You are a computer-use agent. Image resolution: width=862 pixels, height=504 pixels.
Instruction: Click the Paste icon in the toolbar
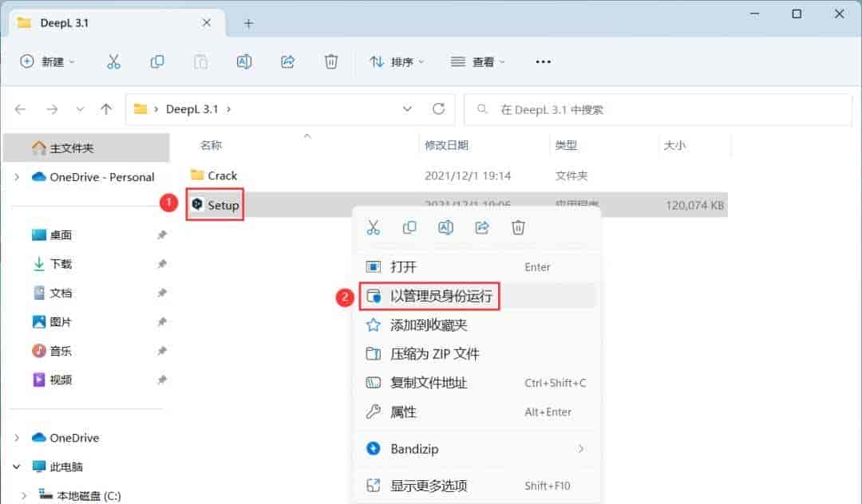[200, 61]
